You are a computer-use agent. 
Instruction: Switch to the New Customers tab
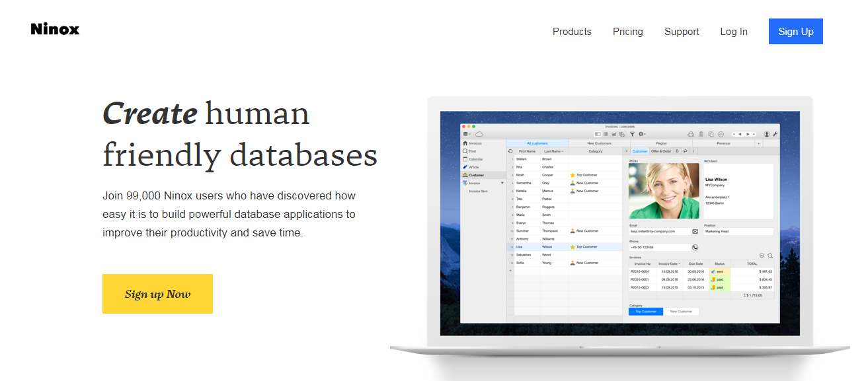coord(599,143)
